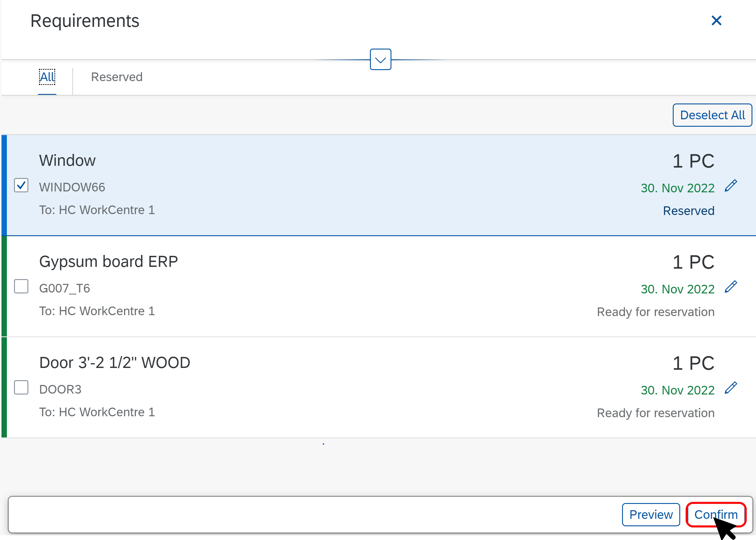Click the Reserved status of Window item

tap(689, 211)
